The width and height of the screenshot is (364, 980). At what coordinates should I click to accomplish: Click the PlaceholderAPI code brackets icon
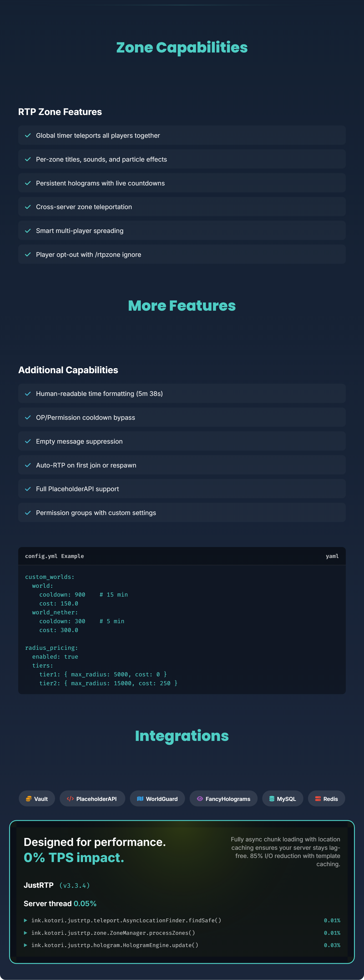click(70, 799)
